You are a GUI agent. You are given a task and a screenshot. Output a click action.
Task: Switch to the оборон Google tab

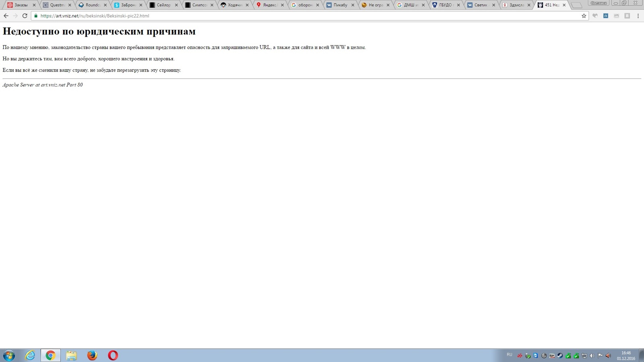click(305, 5)
